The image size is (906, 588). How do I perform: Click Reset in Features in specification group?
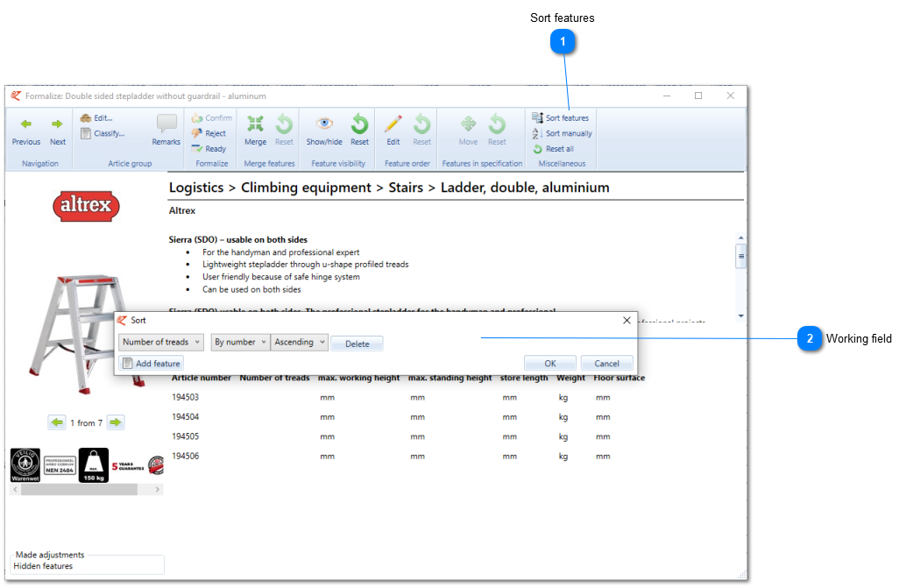click(x=497, y=130)
